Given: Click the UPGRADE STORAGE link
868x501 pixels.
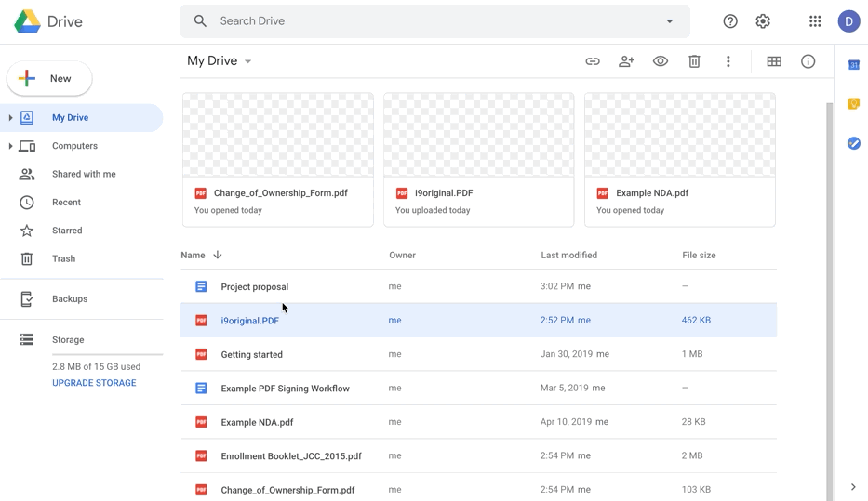Looking at the screenshot, I should [94, 383].
